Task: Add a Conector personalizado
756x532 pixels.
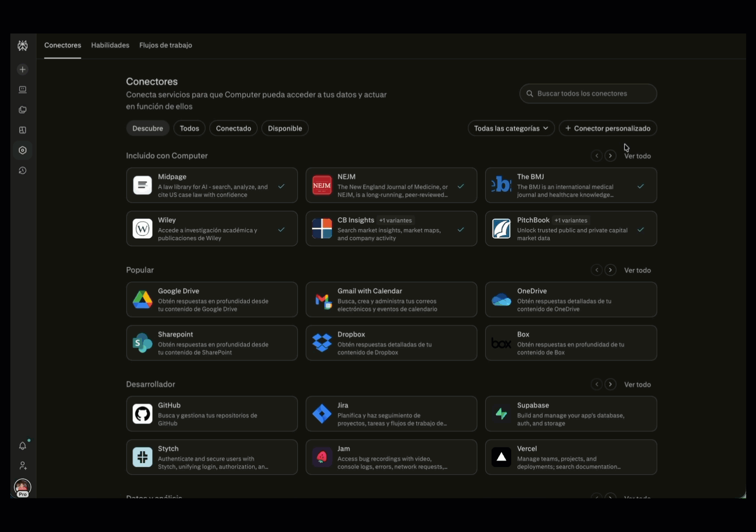Action: (608, 128)
